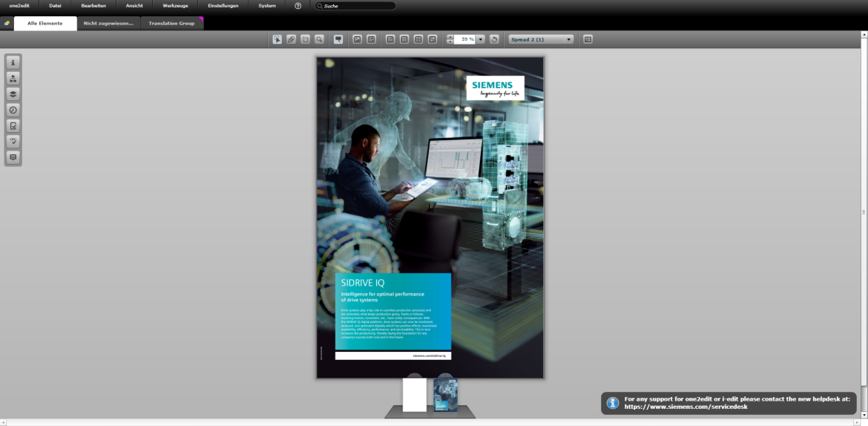Click the siemens.com/sidrive-iq footer text

coord(429,355)
